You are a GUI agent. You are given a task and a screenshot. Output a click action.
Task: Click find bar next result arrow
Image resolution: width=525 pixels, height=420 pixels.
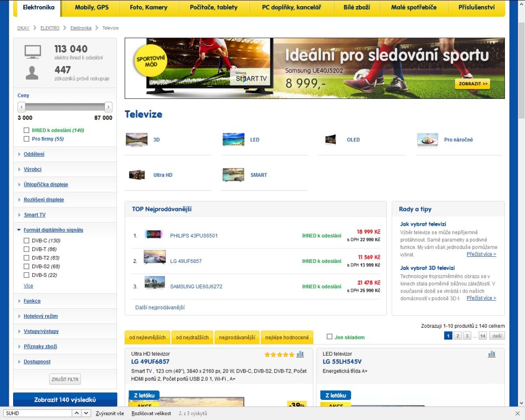pyautogui.click(x=86, y=413)
